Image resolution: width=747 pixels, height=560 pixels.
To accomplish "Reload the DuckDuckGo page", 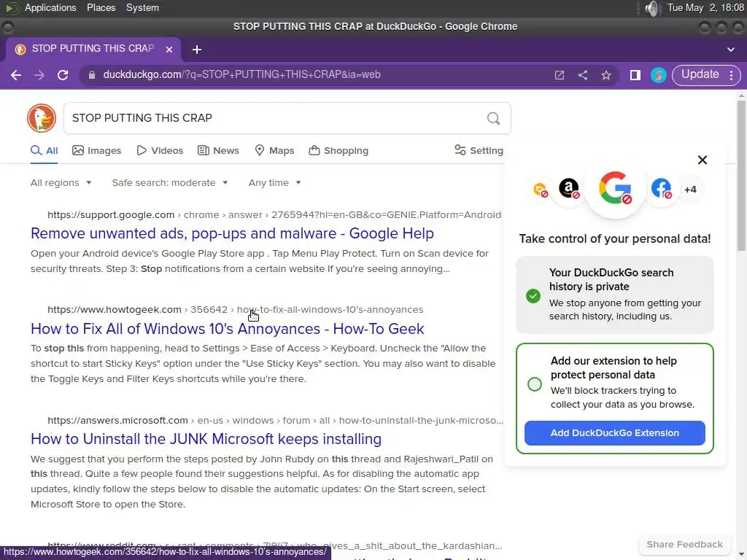I will pos(63,75).
